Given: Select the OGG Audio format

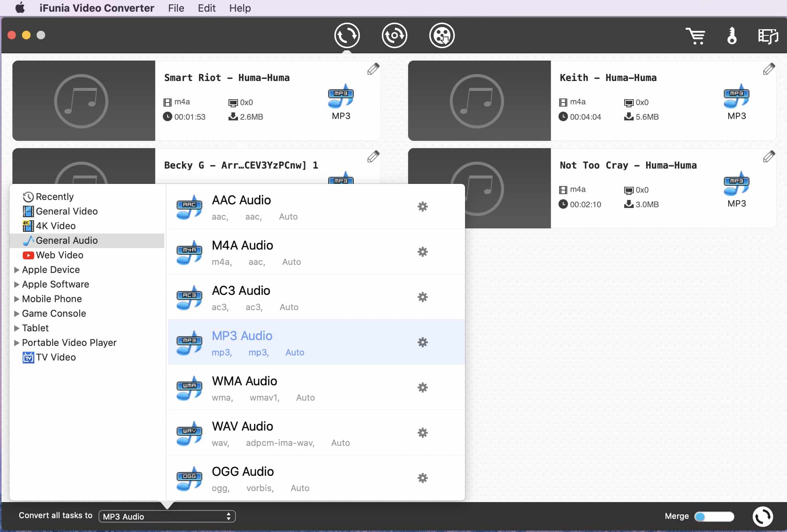Looking at the screenshot, I should (x=242, y=471).
